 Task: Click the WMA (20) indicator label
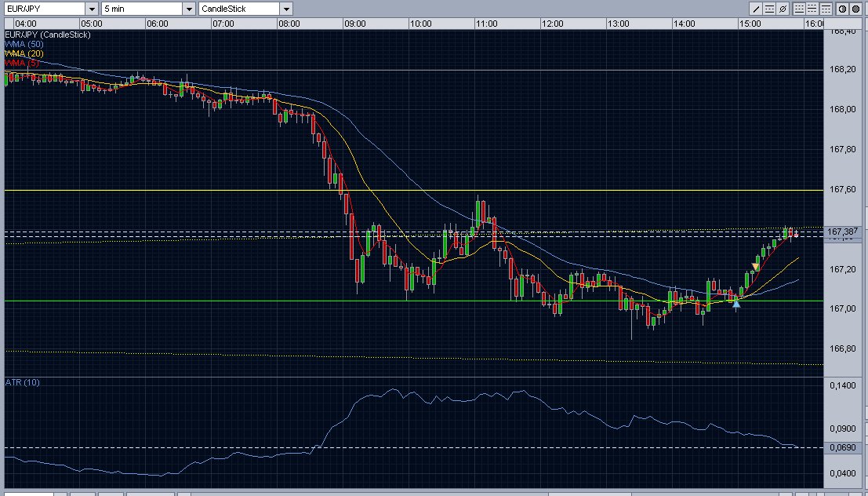click(24, 53)
